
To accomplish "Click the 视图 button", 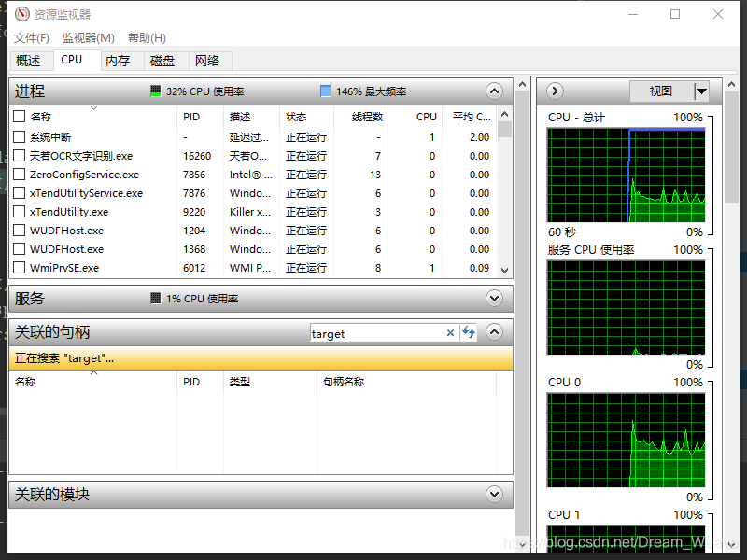I will [x=661, y=91].
